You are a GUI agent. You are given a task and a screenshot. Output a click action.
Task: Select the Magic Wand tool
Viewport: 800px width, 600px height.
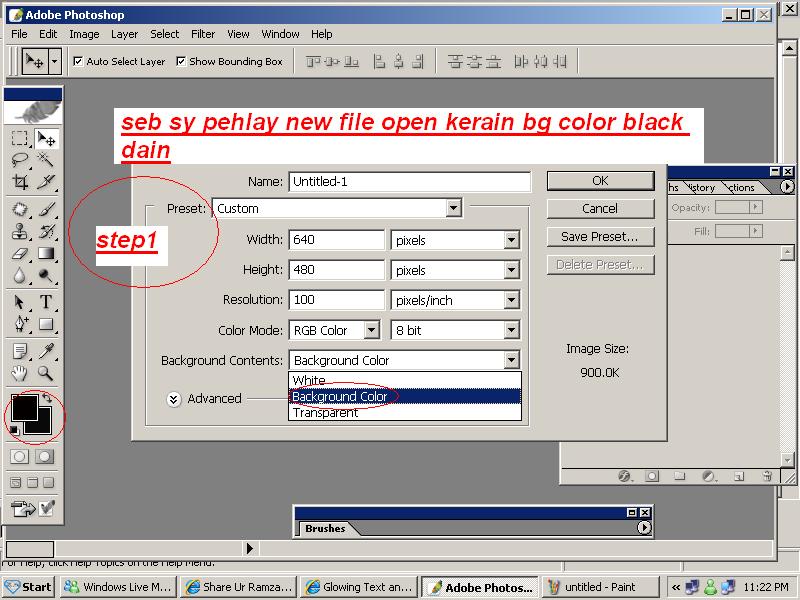coord(46,160)
